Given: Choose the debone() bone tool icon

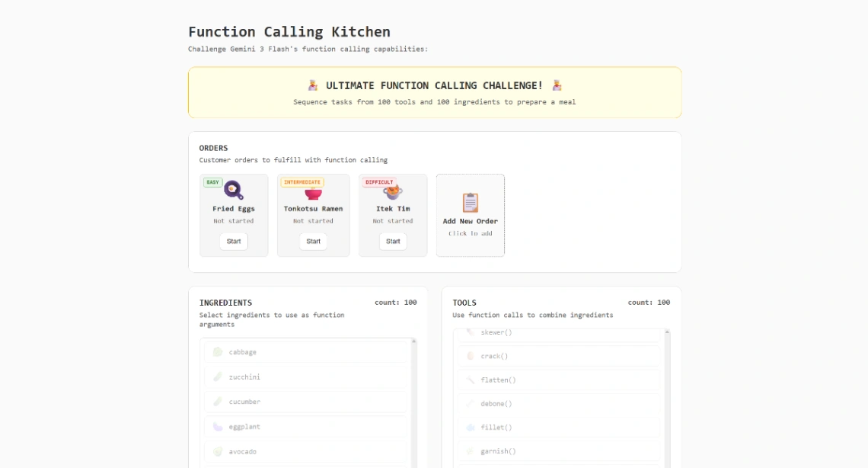Looking at the screenshot, I should 471,403.
